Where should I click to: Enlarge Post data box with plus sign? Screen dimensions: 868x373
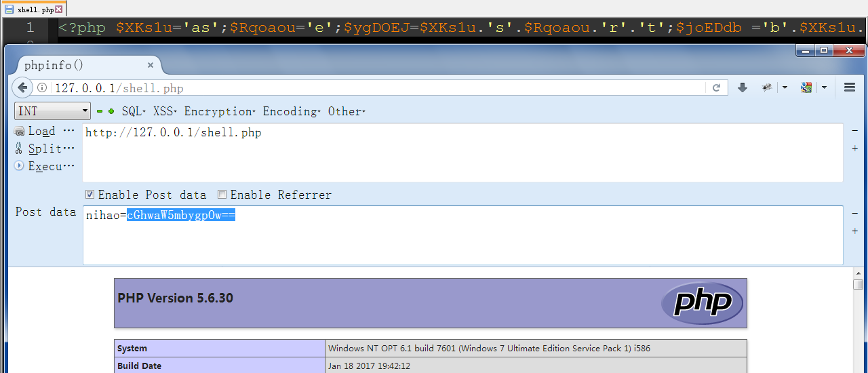coord(854,231)
